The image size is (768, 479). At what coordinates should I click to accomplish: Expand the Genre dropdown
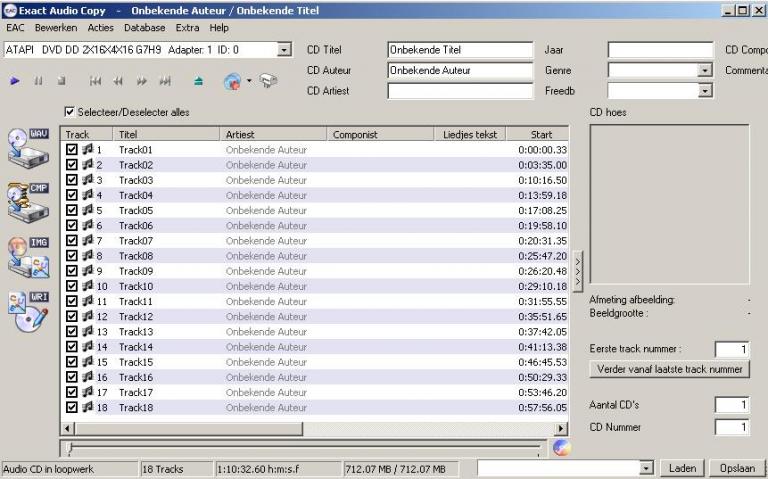pos(705,70)
